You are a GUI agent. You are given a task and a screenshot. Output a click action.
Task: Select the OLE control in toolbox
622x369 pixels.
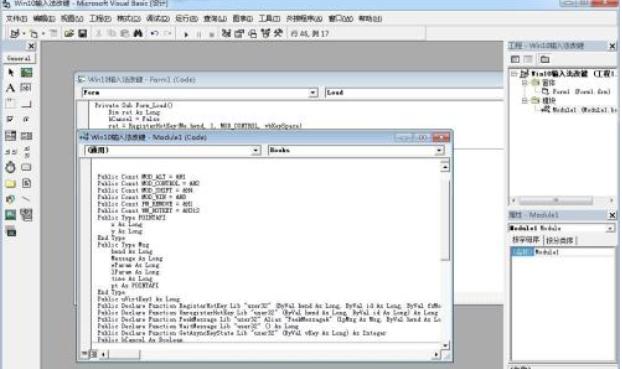coord(11,231)
